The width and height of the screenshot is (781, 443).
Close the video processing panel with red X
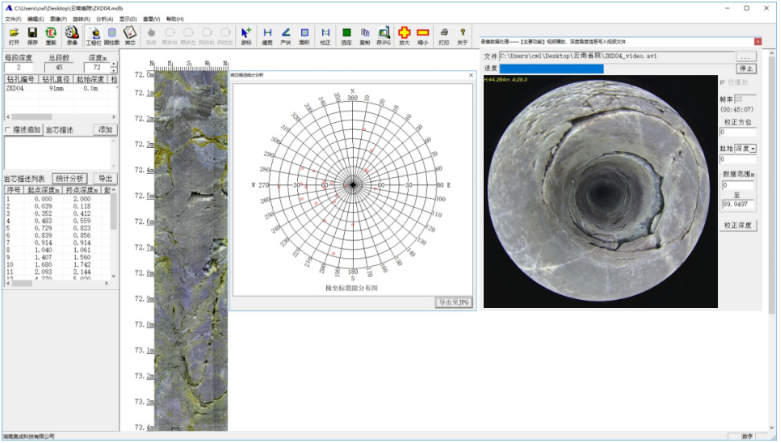point(758,41)
